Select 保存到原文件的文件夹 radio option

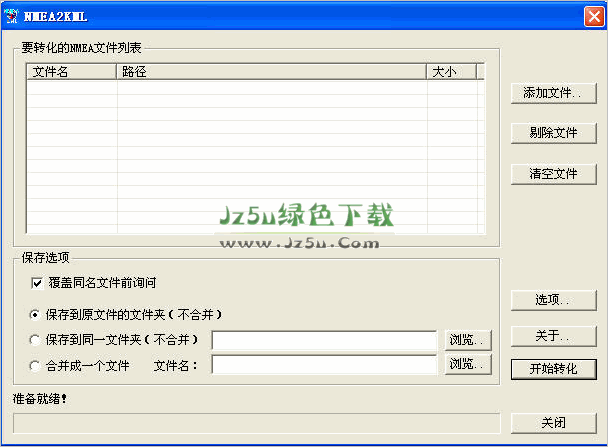35,315
